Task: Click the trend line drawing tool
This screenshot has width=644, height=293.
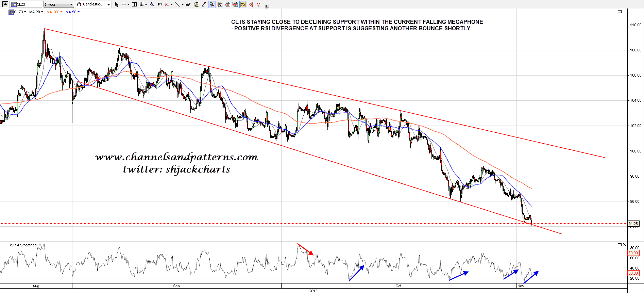Action: 177,4
